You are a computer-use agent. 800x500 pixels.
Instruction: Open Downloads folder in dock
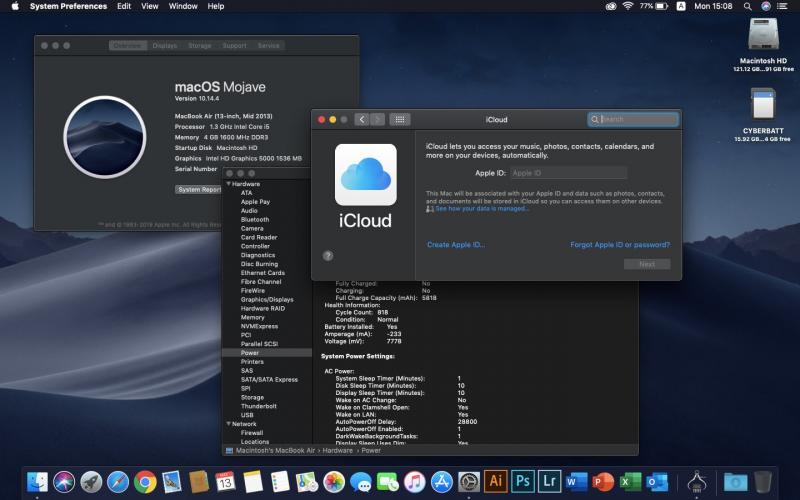(x=735, y=482)
